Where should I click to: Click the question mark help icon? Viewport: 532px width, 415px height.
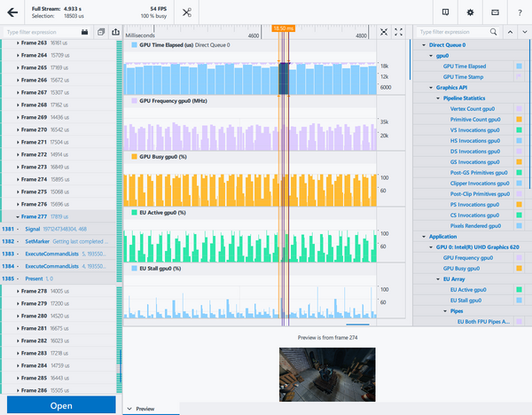pyautogui.click(x=520, y=12)
